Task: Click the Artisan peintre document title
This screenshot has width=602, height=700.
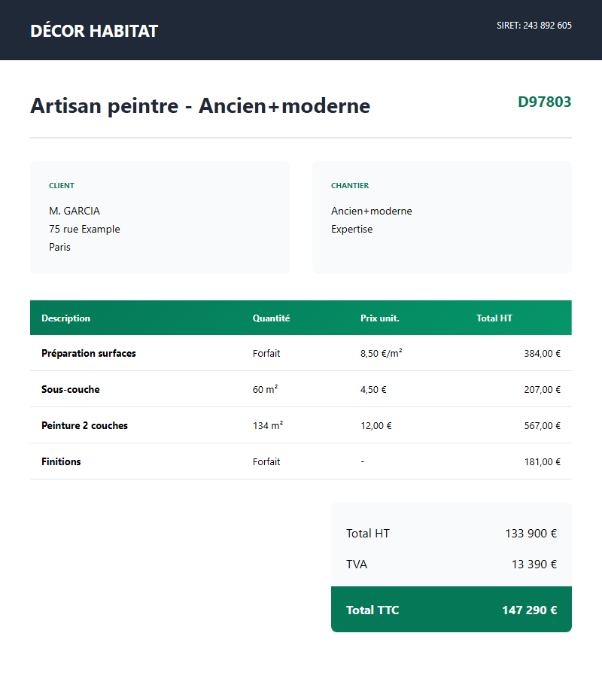Action: pos(200,106)
